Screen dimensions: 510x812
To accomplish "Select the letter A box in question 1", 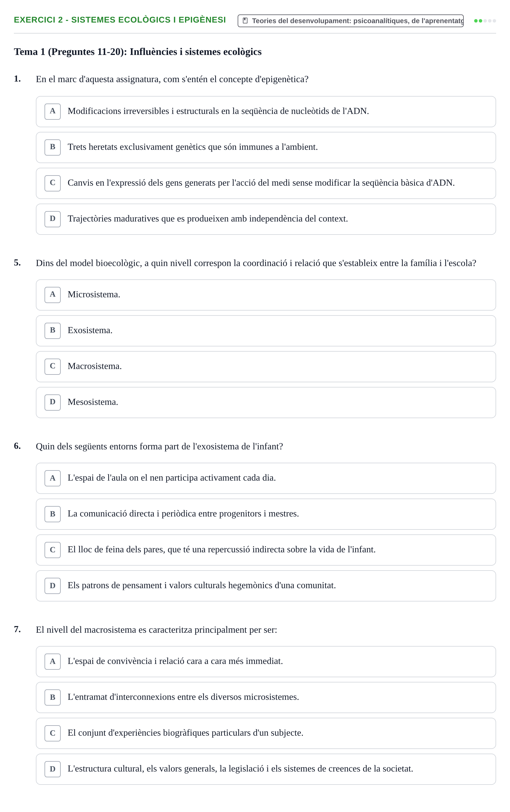I will point(53,112).
